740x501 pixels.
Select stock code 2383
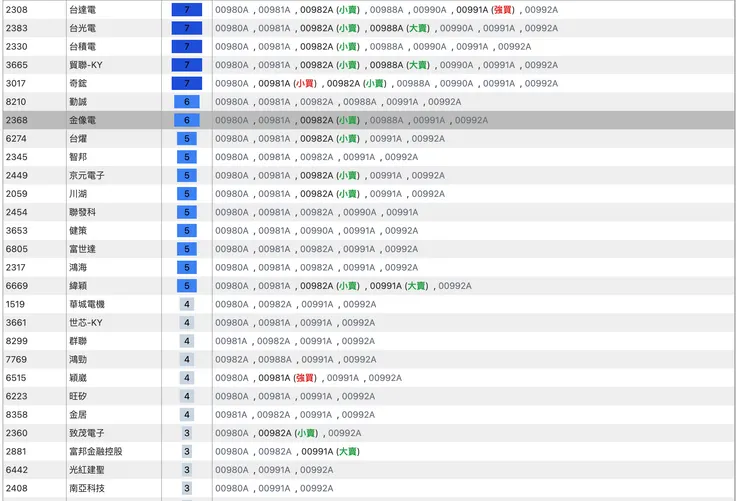pyautogui.click(x=17, y=28)
